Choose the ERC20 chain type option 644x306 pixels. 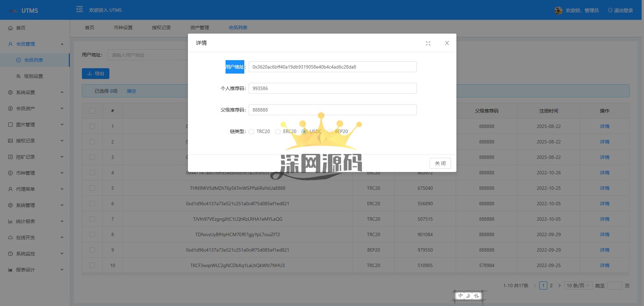pyautogui.click(x=278, y=132)
